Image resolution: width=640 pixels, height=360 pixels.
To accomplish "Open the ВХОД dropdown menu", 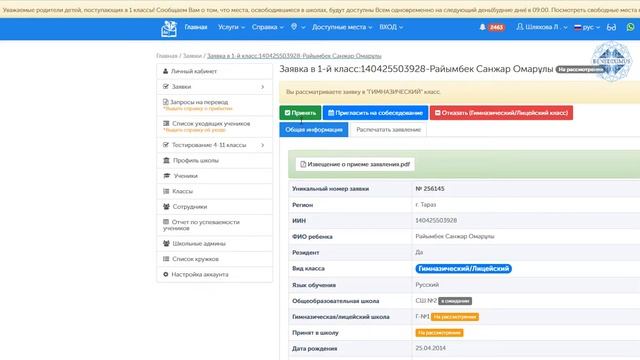I will (x=391, y=27).
